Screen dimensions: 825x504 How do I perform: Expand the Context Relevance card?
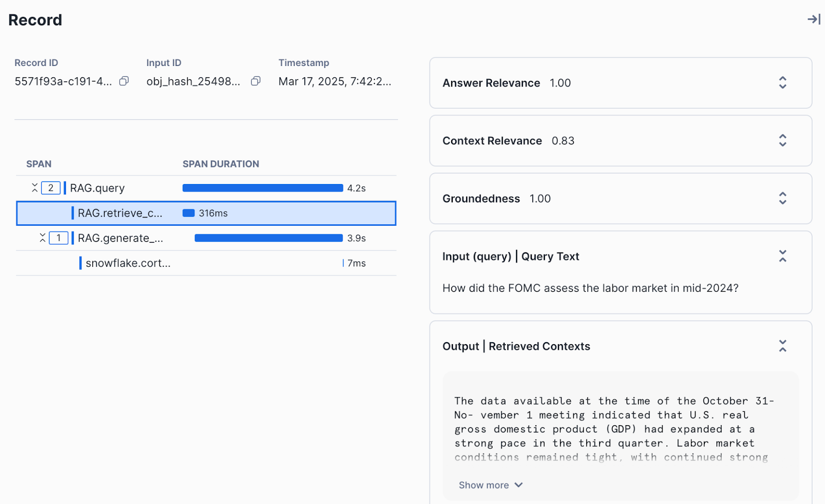click(x=782, y=141)
